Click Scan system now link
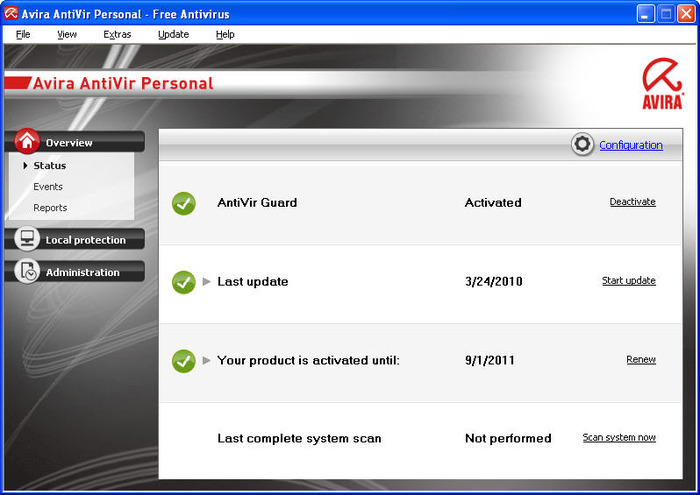The width and height of the screenshot is (700, 495). tap(619, 438)
